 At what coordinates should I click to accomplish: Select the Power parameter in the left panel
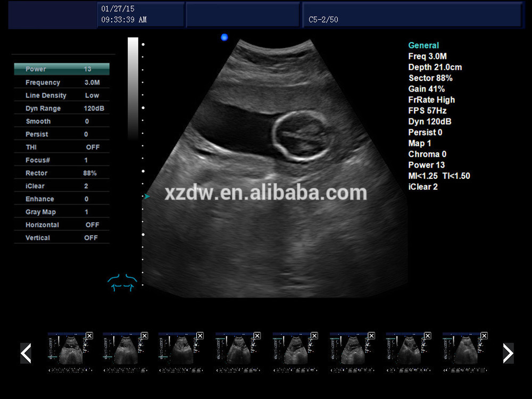61,69
